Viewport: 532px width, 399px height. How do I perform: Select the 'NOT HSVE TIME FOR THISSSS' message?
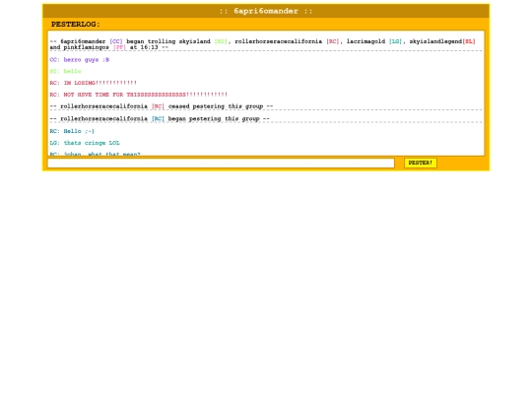[x=139, y=95]
